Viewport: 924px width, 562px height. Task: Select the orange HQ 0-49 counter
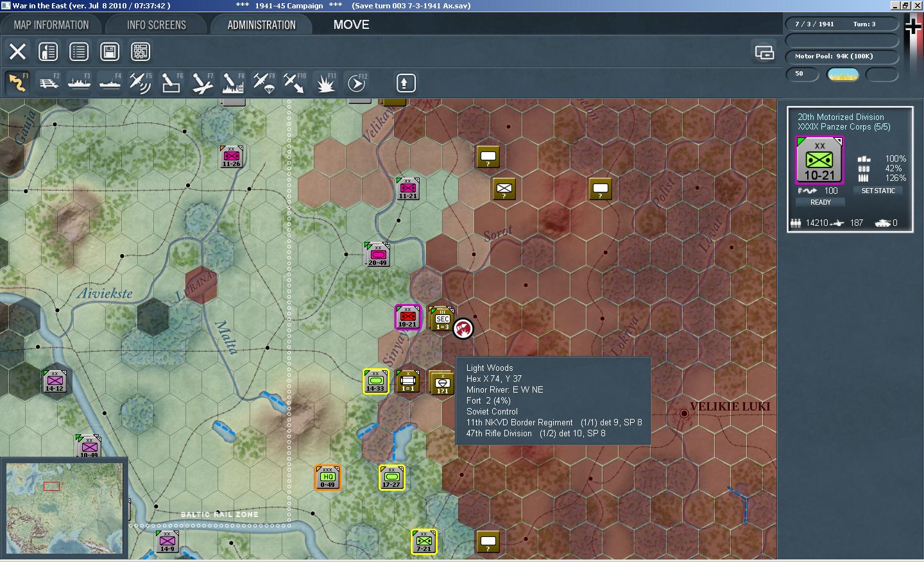tap(327, 477)
